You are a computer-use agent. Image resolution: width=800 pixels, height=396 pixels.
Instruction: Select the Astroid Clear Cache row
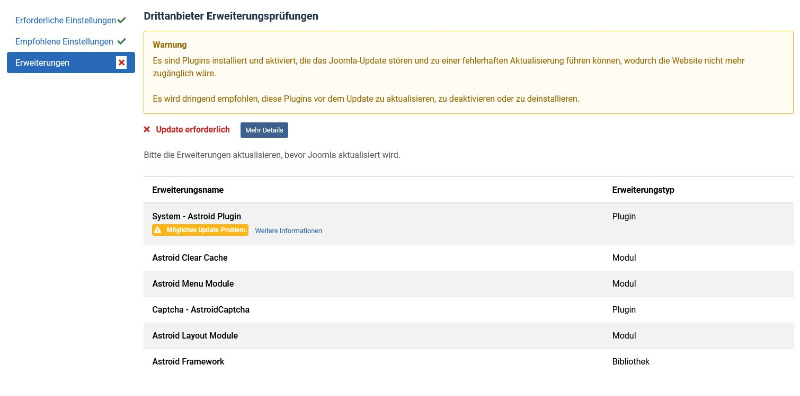[x=468, y=258]
